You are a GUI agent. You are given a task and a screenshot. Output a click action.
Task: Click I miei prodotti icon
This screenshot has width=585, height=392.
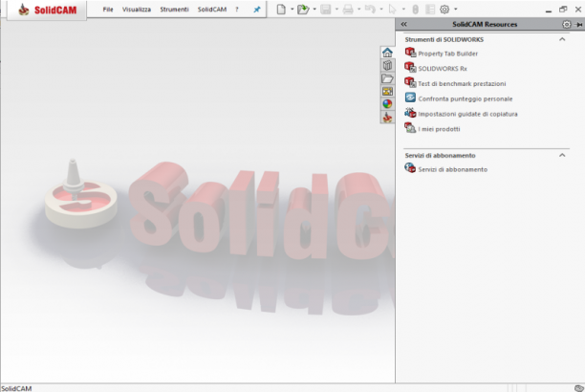pyautogui.click(x=410, y=128)
